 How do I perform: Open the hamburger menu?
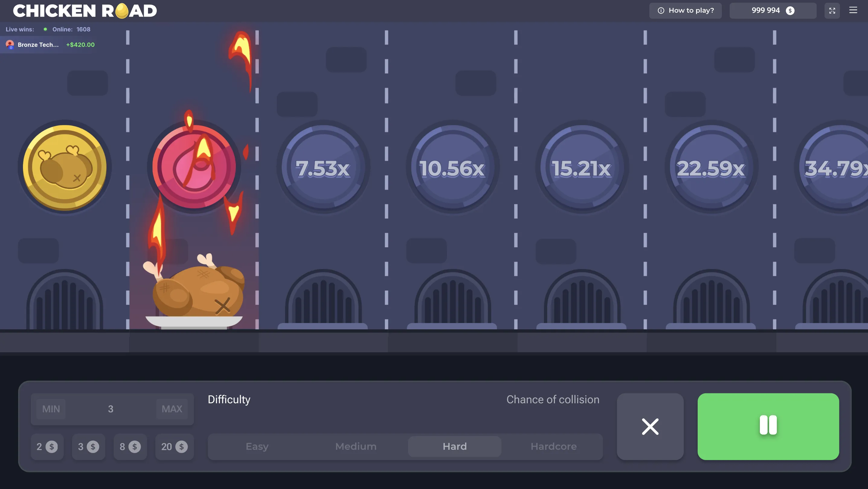(853, 10)
